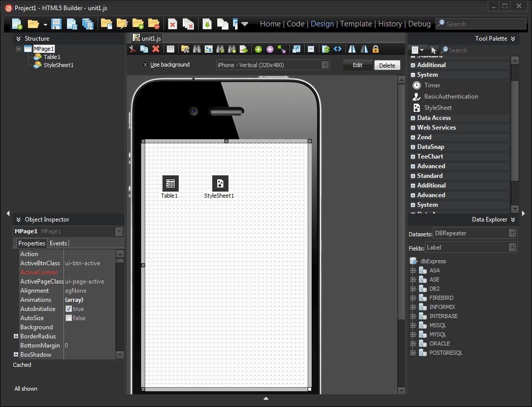Select Table1 in Structure tree
The width and height of the screenshot is (532, 407).
pos(52,57)
